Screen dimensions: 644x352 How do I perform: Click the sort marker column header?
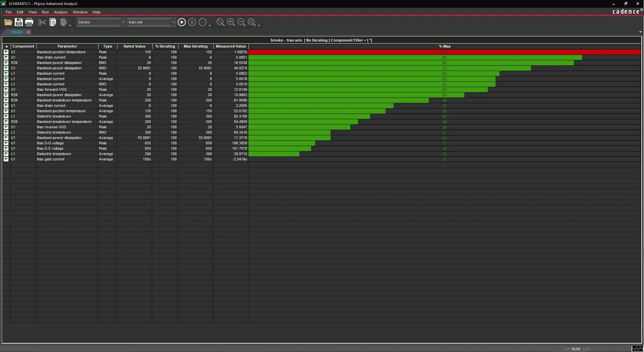coord(6,46)
